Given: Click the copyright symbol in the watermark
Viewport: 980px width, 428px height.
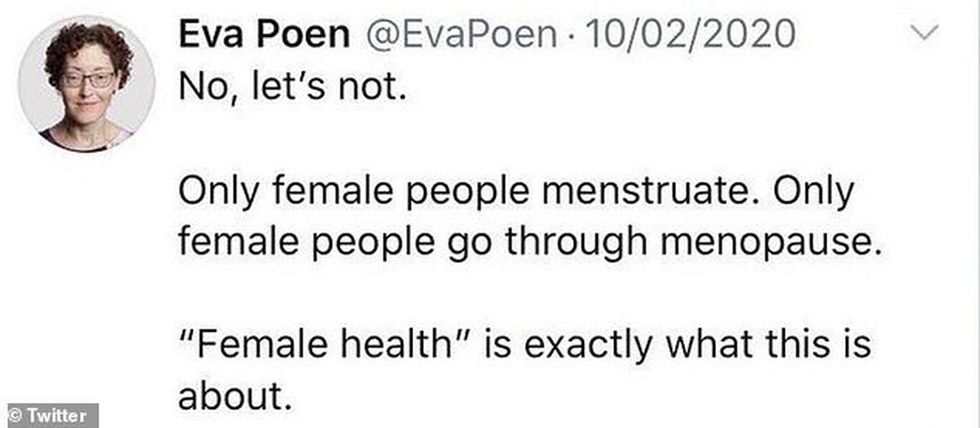Looking at the screenshot, I should (16, 415).
